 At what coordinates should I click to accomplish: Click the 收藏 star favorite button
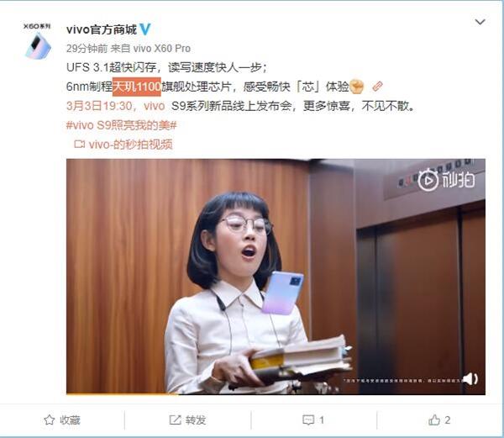[62, 420]
